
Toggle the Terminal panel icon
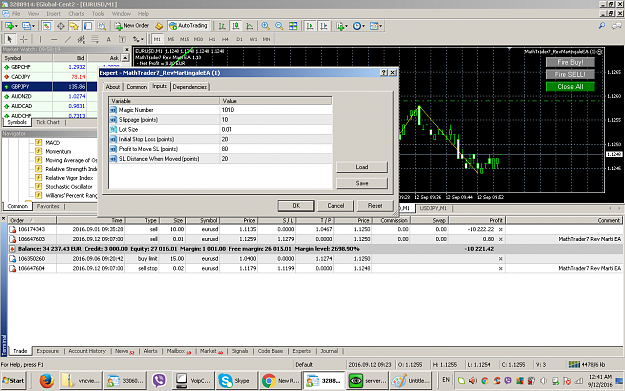point(88,26)
